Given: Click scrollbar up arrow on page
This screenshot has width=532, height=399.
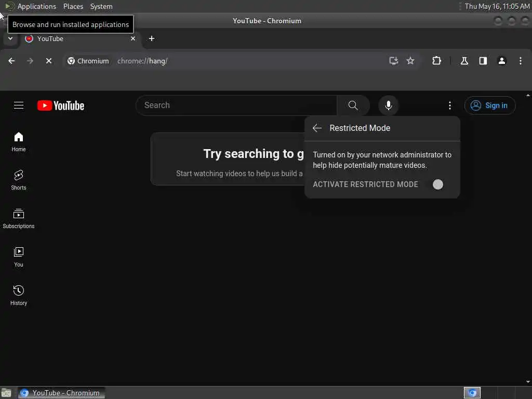Looking at the screenshot, I should tap(528, 95).
